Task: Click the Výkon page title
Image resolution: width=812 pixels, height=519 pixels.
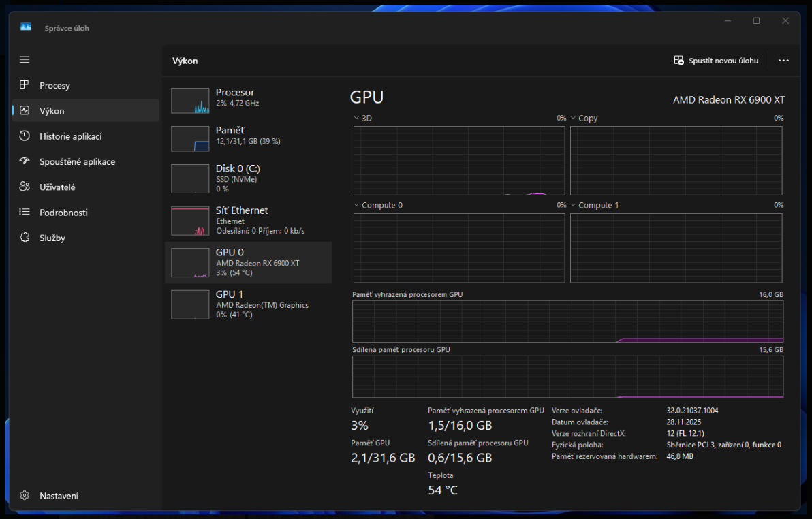Action: [185, 61]
